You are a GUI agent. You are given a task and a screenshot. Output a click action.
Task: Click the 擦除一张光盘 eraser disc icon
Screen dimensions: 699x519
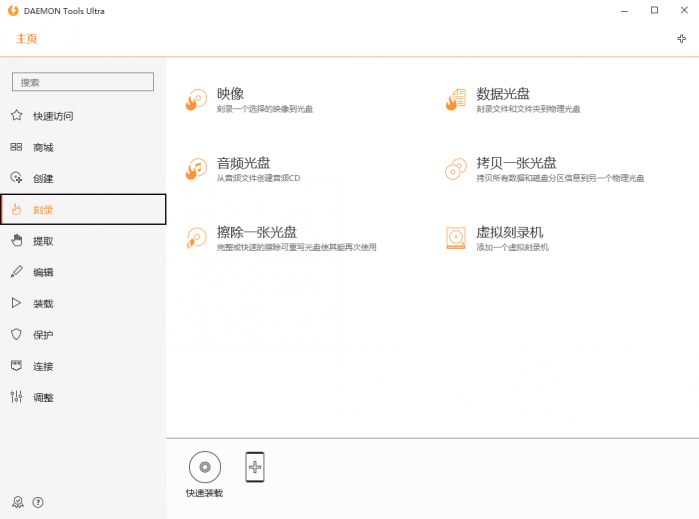coord(196,238)
